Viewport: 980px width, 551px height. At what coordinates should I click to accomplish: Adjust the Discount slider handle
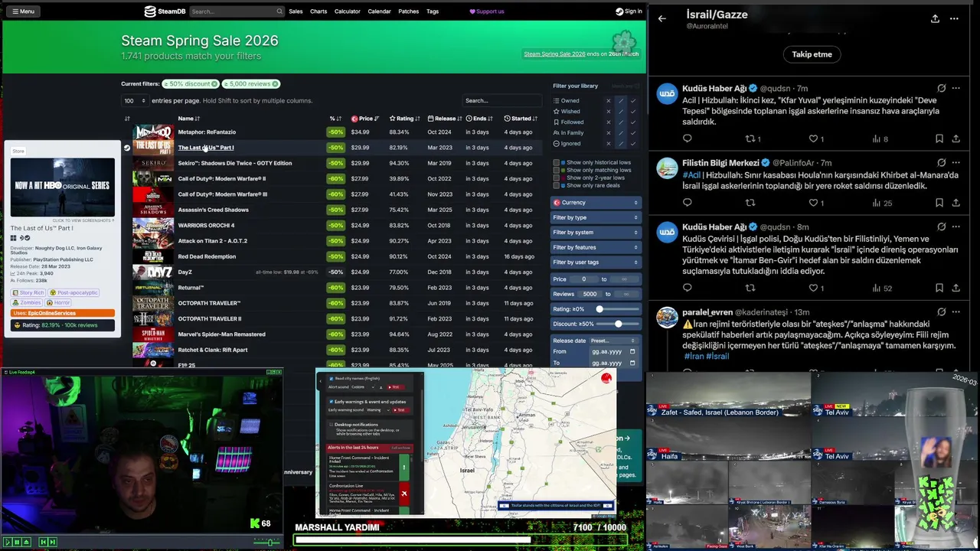click(618, 324)
